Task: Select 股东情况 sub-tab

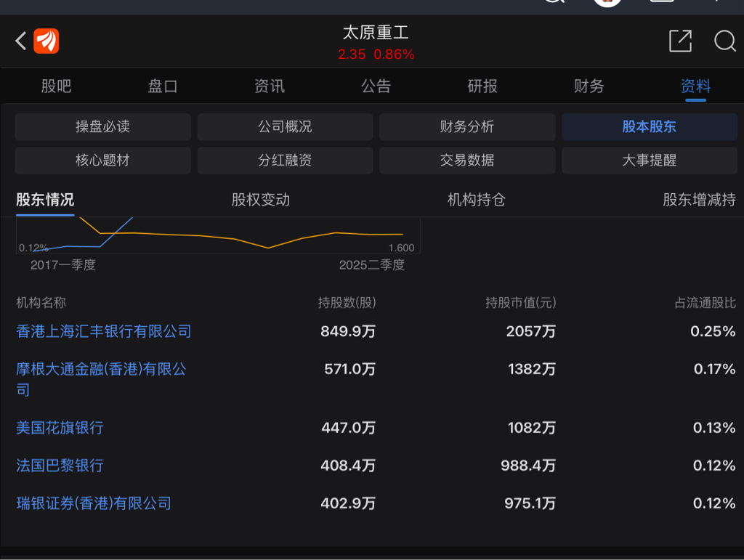Action: pos(45,200)
